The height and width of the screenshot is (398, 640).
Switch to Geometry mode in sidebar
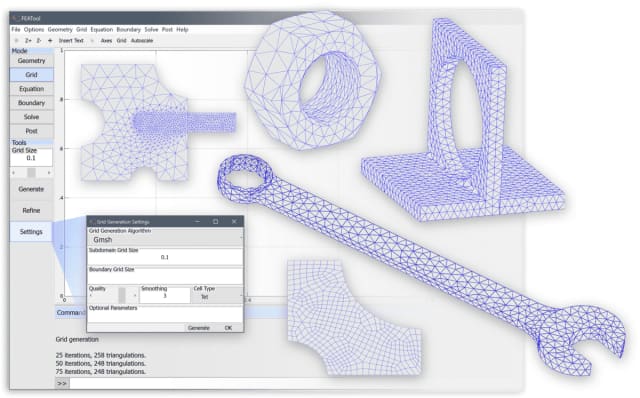click(31, 61)
